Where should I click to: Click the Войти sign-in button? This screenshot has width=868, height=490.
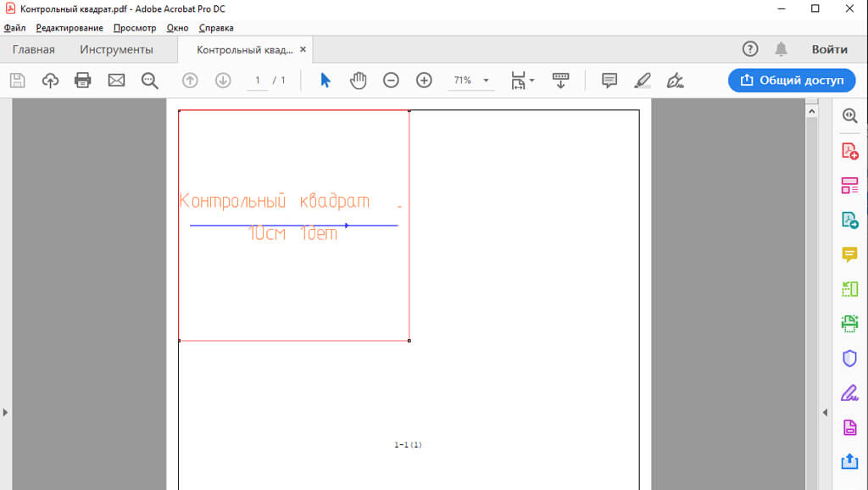[829, 49]
